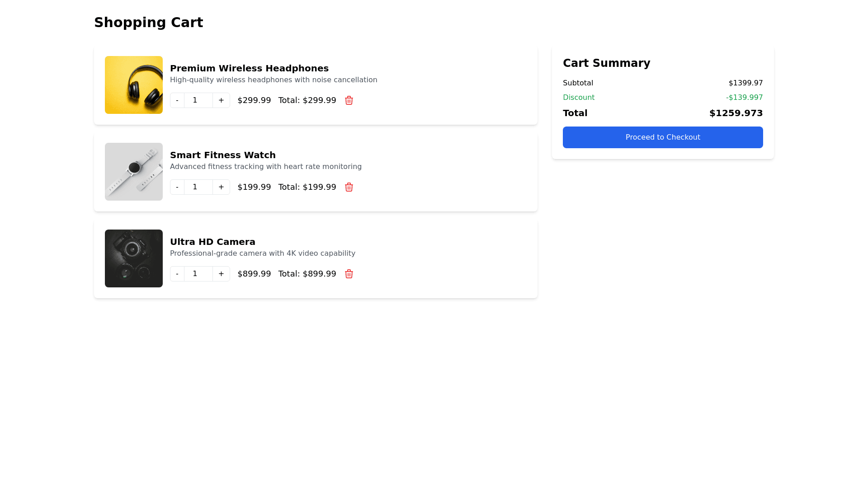Decrease quantity of Smart Fitness Watch
The width and height of the screenshot is (868, 488).
177,187
